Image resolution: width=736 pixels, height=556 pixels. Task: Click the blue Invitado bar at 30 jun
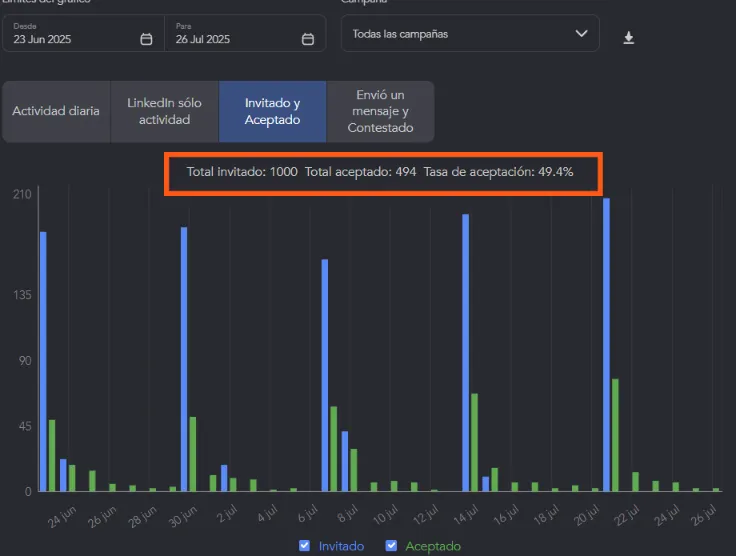[184, 359]
